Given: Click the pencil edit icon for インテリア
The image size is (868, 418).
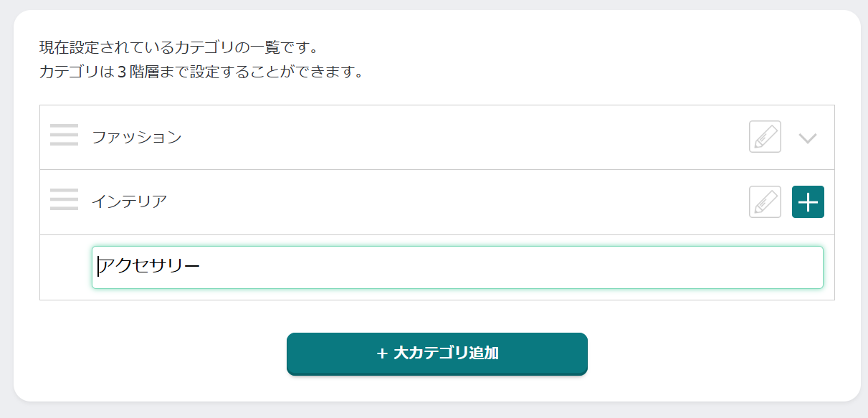Looking at the screenshot, I should (x=765, y=201).
